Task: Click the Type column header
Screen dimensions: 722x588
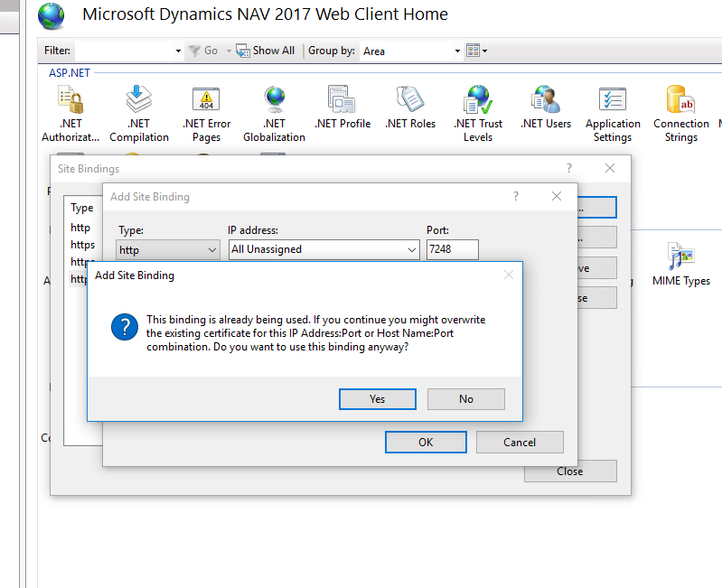Action: point(82,208)
